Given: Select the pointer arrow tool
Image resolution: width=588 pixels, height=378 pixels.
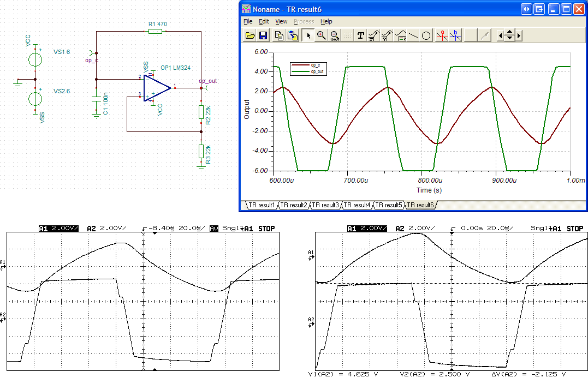Looking at the screenshot, I should (308, 35).
